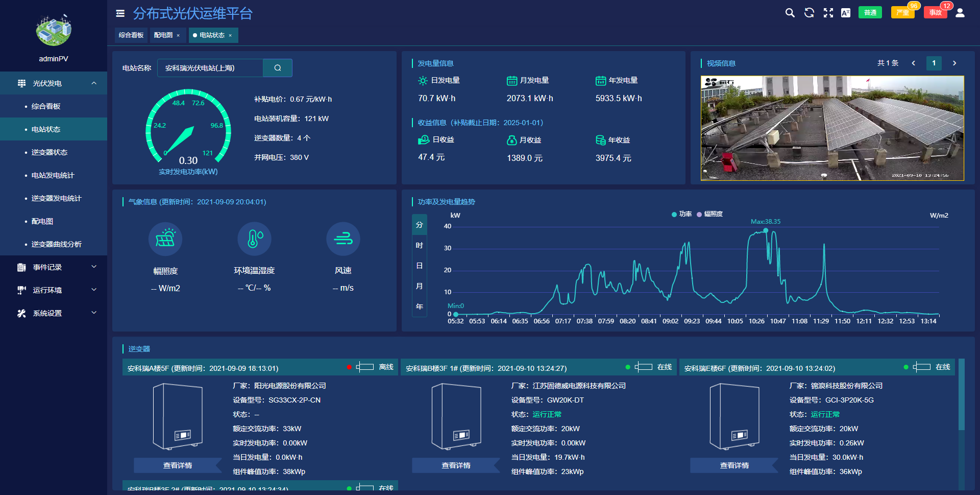The image size is (980, 495).
Task: Click the language translate icon
Action: coord(846,13)
